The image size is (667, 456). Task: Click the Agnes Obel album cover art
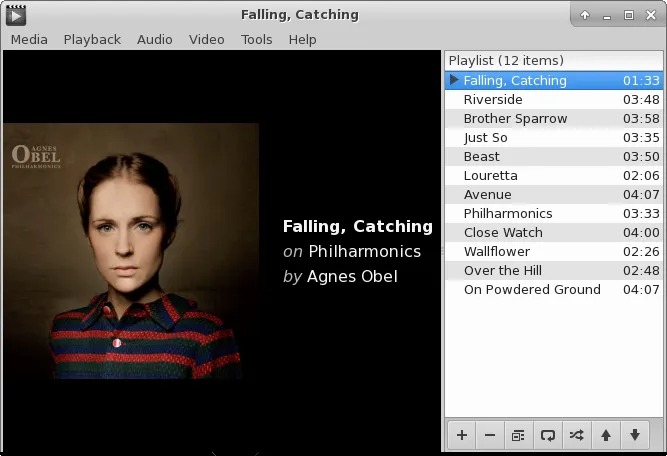click(x=131, y=251)
